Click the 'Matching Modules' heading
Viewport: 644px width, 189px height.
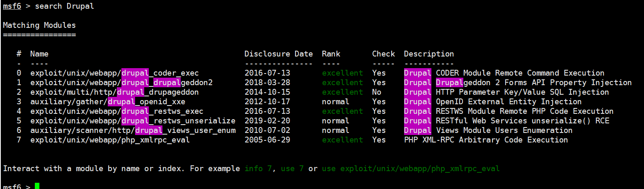[x=39, y=25]
